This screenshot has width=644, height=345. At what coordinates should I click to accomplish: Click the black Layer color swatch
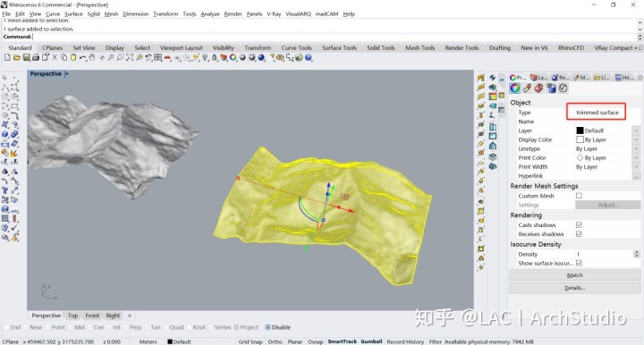(x=580, y=130)
